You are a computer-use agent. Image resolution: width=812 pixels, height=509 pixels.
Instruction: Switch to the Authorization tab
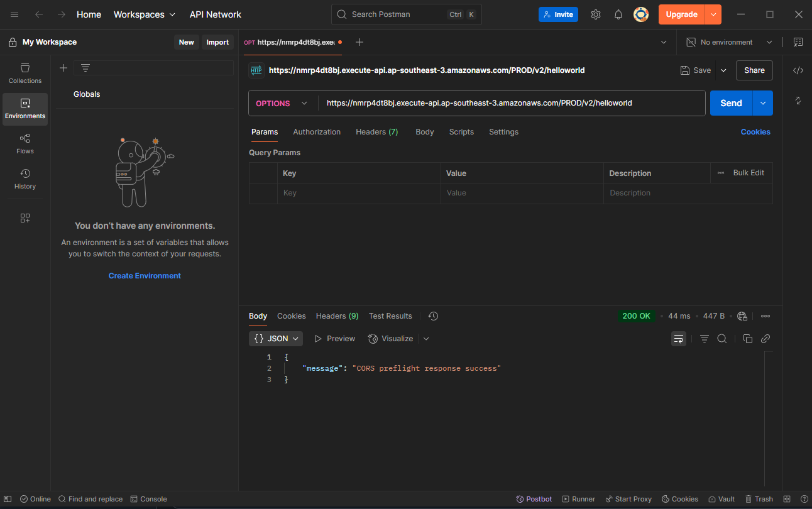pyautogui.click(x=317, y=132)
